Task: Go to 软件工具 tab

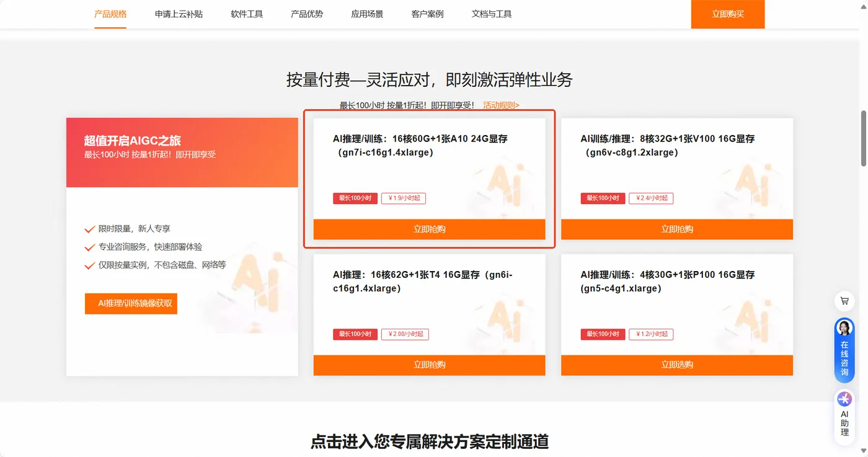Action: 247,14
